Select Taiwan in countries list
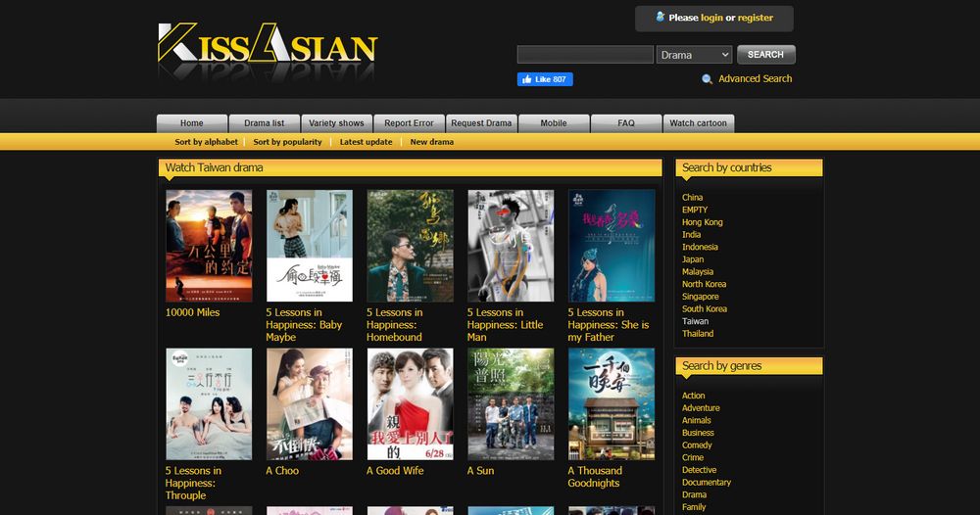 pos(696,321)
